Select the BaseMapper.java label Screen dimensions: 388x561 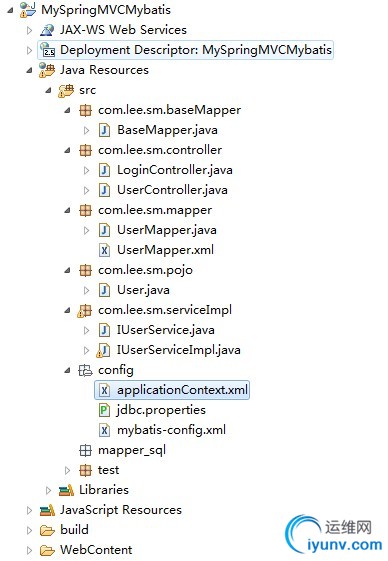tap(167, 130)
